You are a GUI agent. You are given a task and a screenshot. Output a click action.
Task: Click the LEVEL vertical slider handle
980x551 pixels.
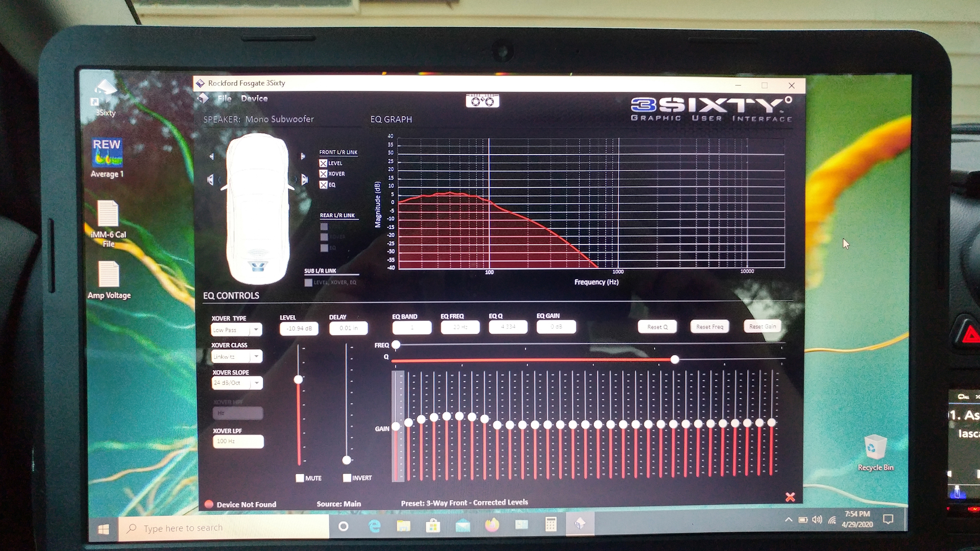point(299,380)
